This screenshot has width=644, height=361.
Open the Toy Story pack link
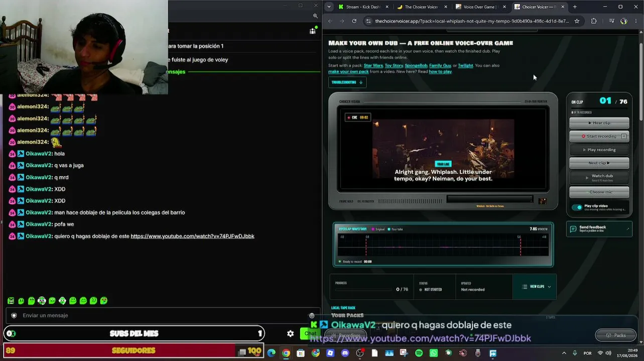point(394,66)
